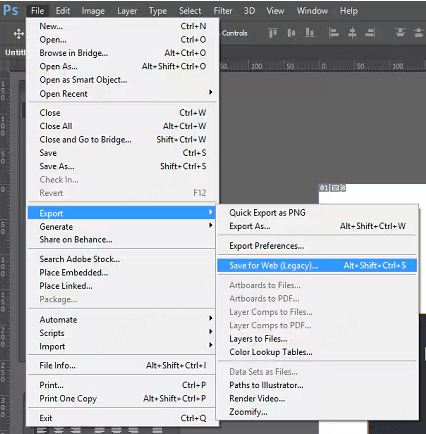This screenshot has height=434, width=426.
Task: Select Close and Go to Bridge...
Action: pyautogui.click(x=122, y=139)
